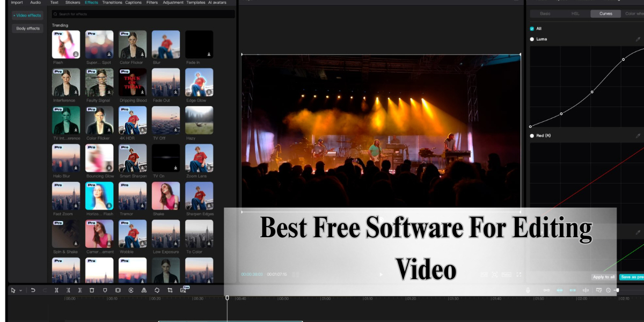This screenshot has height=322, width=644.
Task: Click the eyedropper icon beside Luma
Action: point(638,39)
